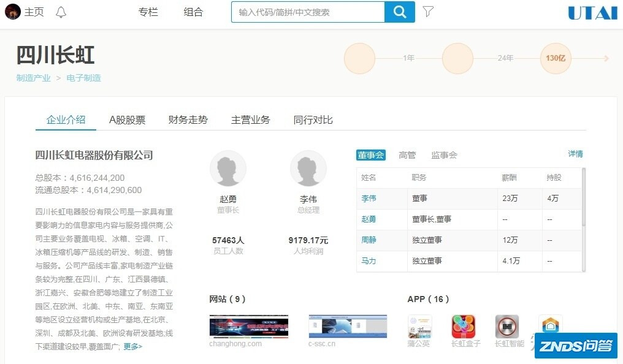
Task: Click the 薪酬 column header
Action: (x=510, y=178)
